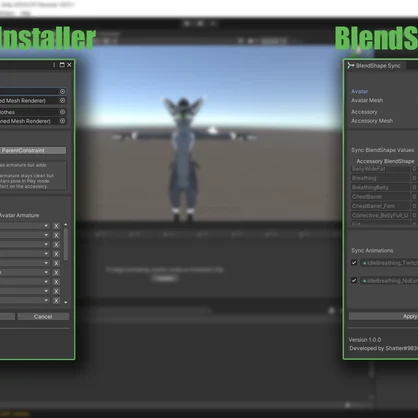Click scroll-up arrow of armature list

pyautogui.click(x=66, y=225)
